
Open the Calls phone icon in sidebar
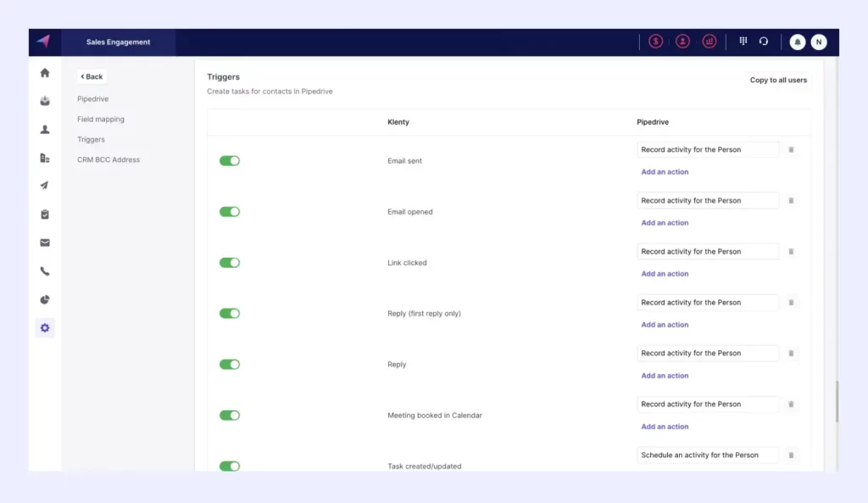(x=45, y=271)
